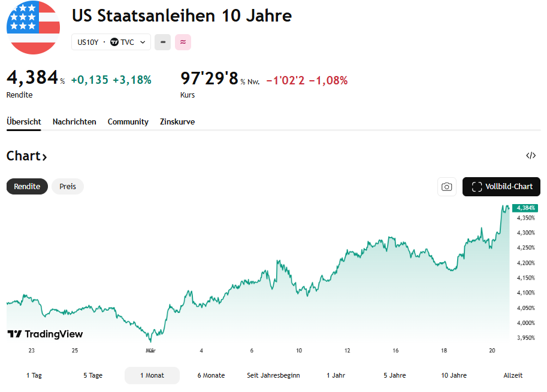Viewport: 547px width, 392px height.
Task: Click the TradingView logo on the chart
Action: click(45, 334)
